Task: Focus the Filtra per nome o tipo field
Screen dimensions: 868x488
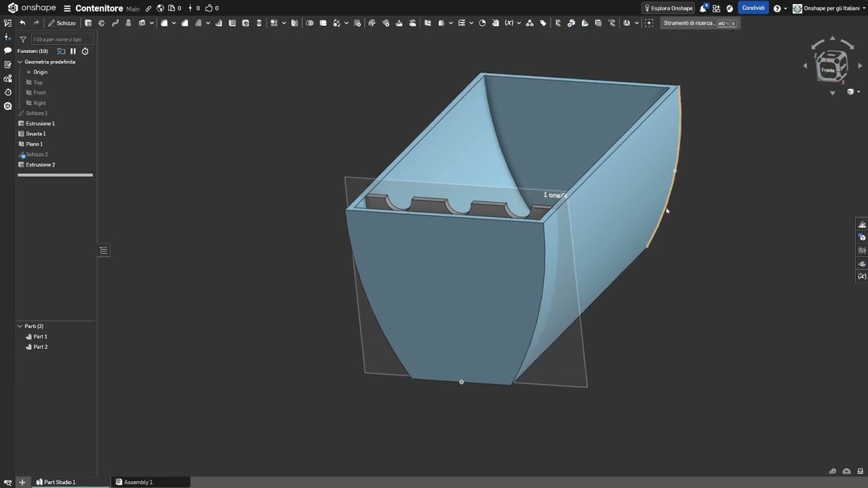Action: (61, 39)
